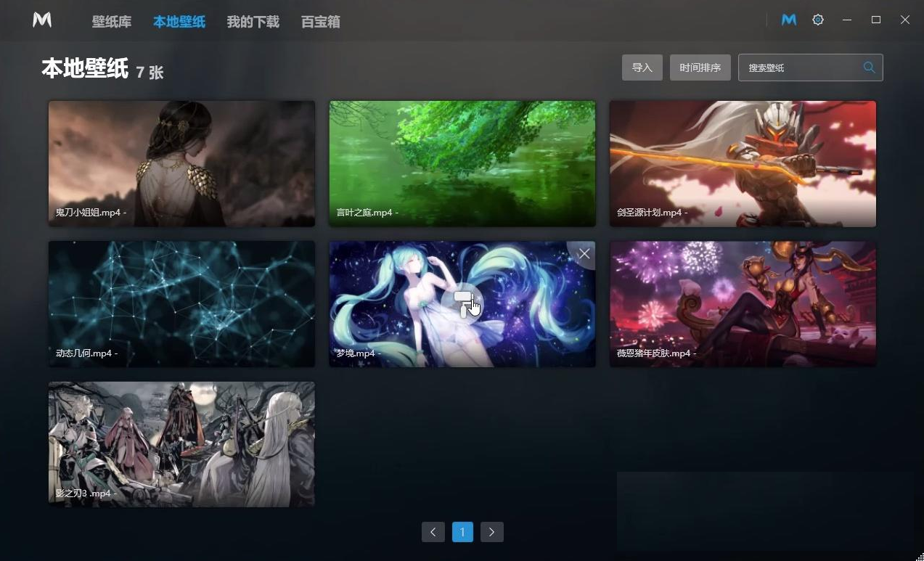Click the next page arrow

[x=491, y=531]
